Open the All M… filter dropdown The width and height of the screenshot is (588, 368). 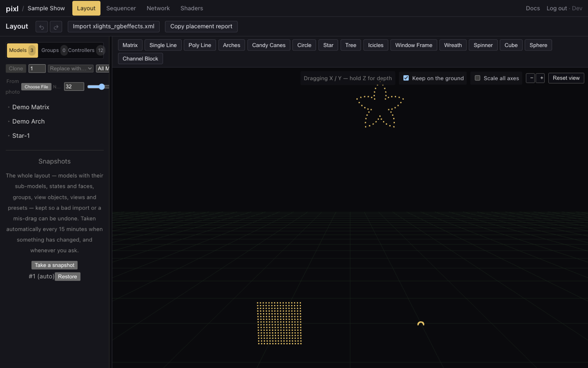pyautogui.click(x=102, y=69)
